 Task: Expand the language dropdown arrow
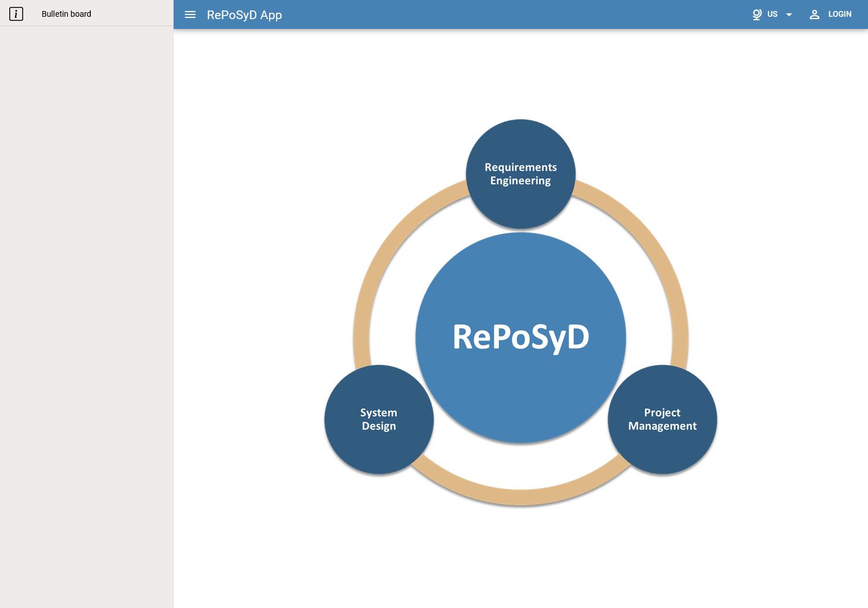[x=789, y=14]
